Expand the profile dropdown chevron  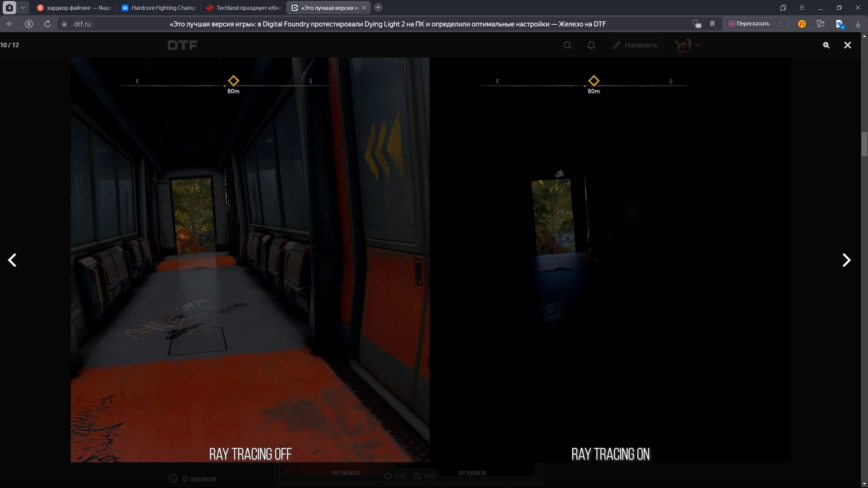pyautogui.click(x=697, y=45)
